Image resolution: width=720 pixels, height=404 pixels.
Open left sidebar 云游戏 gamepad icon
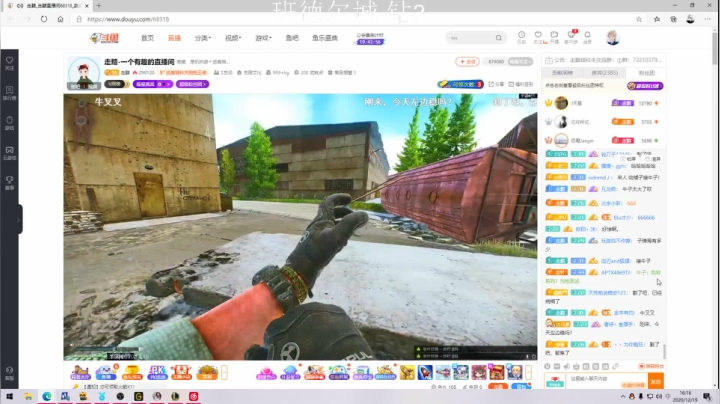9,152
